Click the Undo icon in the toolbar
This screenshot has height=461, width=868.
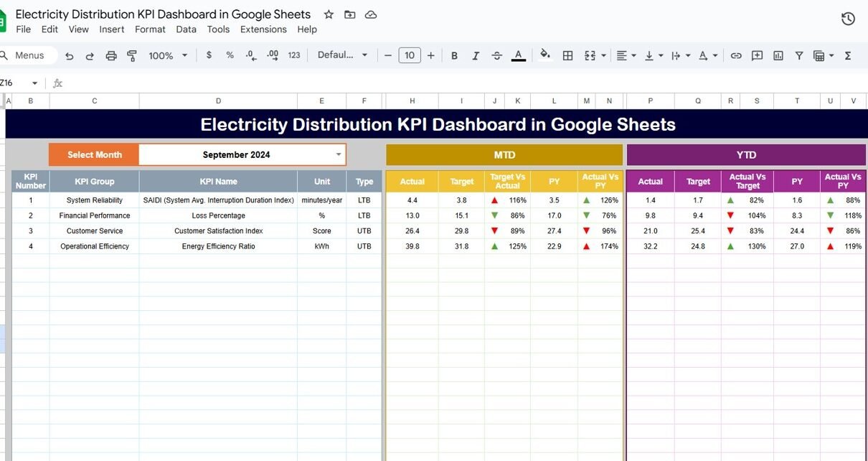(69, 55)
